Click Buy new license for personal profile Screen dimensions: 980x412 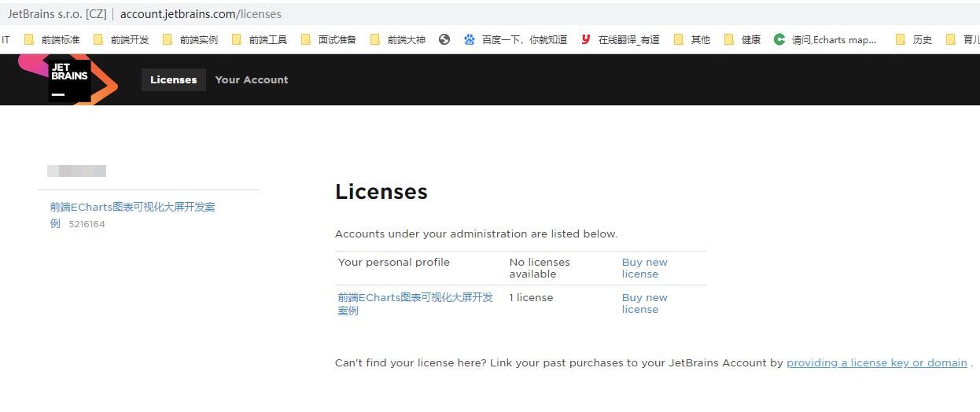644,268
